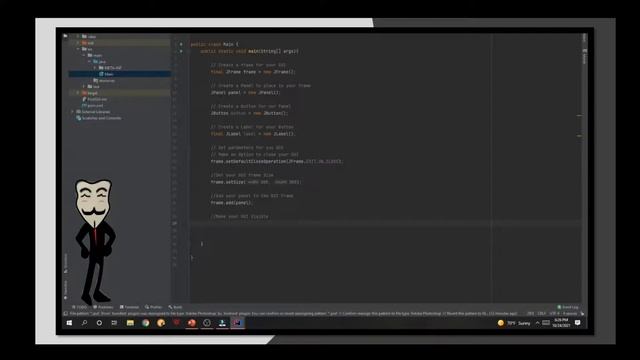Click the taskbar clock and date
Image resolution: width=640 pixels, height=360 pixels.
click(x=561, y=323)
